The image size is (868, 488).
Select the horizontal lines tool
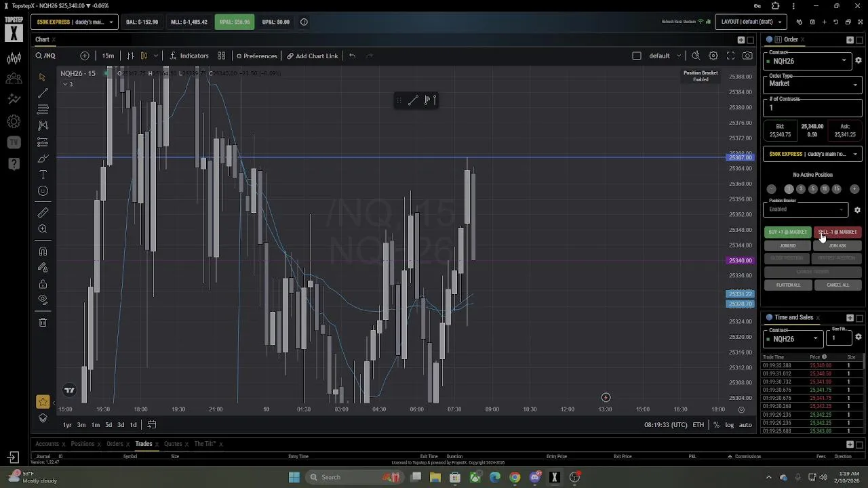[43, 109]
